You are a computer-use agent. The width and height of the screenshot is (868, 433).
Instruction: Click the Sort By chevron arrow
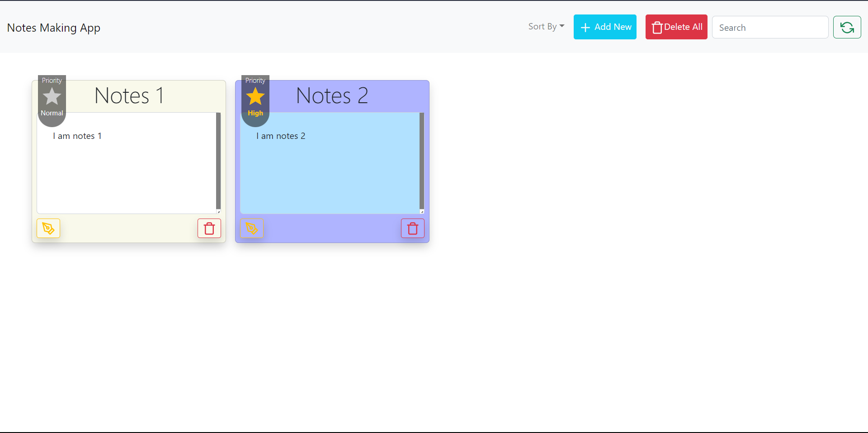562,26
